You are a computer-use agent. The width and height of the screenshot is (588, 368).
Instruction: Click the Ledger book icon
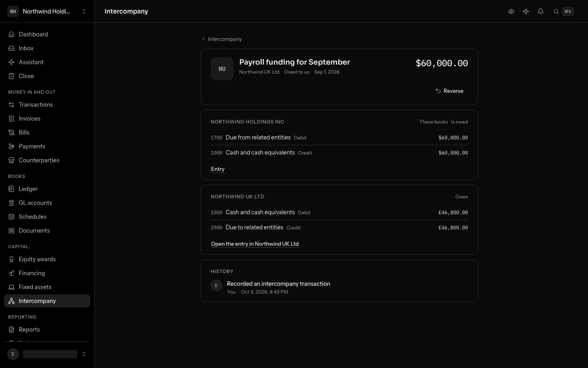coord(11,189)
